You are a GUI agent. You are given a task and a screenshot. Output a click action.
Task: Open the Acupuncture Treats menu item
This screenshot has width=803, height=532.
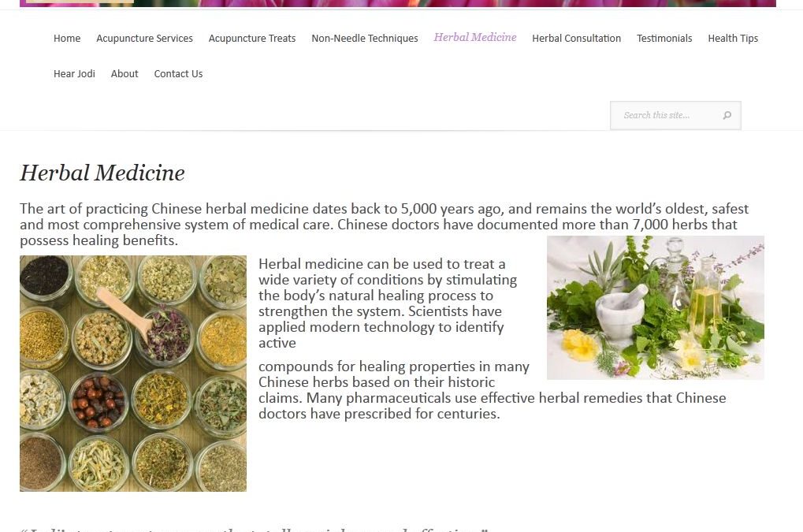pyautogui.click(x=252, y=39)
